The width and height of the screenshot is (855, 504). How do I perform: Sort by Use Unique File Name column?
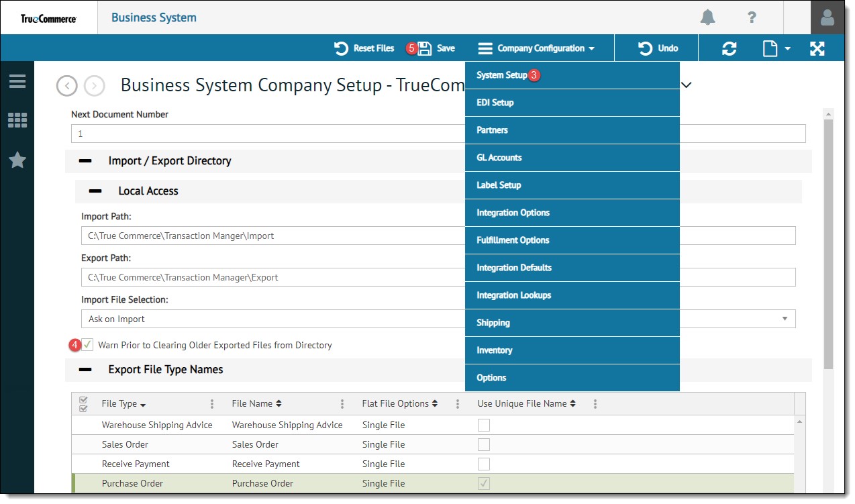click(527, 404)
